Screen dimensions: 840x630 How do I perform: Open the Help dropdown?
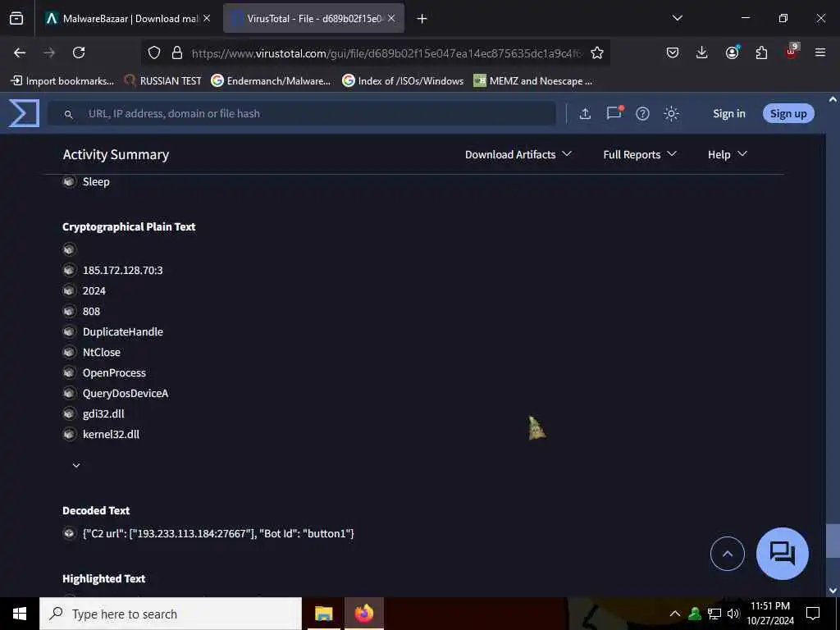tap(727, 154)
